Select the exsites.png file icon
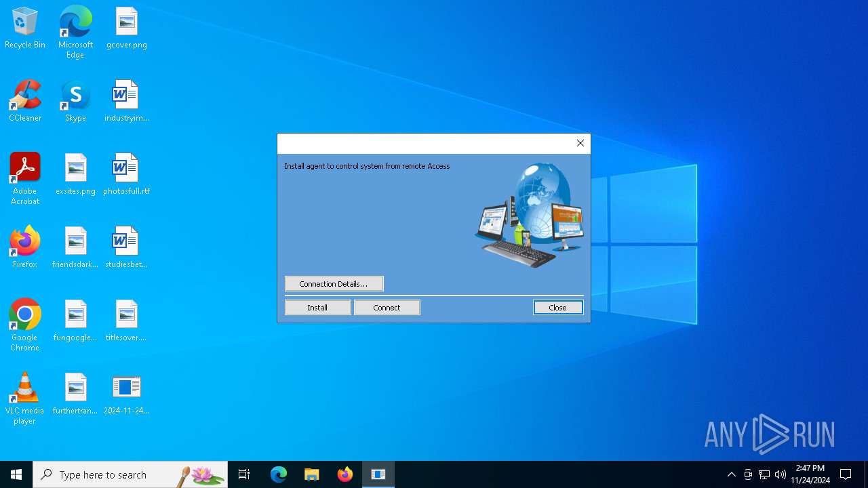This screenshot has width=868, height=488. (x=75, y=175)
